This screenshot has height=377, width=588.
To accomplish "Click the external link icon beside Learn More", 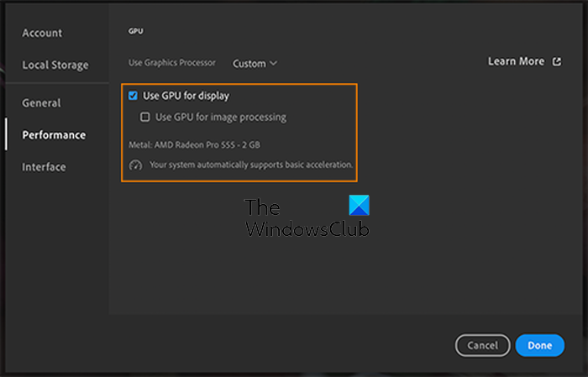I will [x=557, y=61].
